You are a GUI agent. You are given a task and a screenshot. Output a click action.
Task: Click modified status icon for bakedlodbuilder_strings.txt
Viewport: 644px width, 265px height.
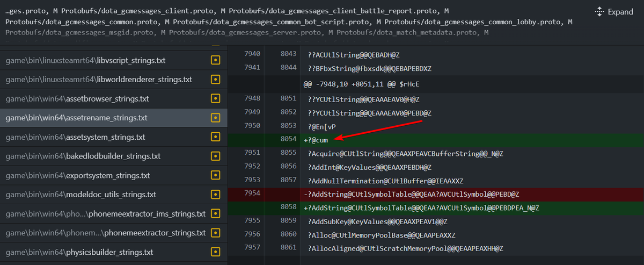coord(216,156)
